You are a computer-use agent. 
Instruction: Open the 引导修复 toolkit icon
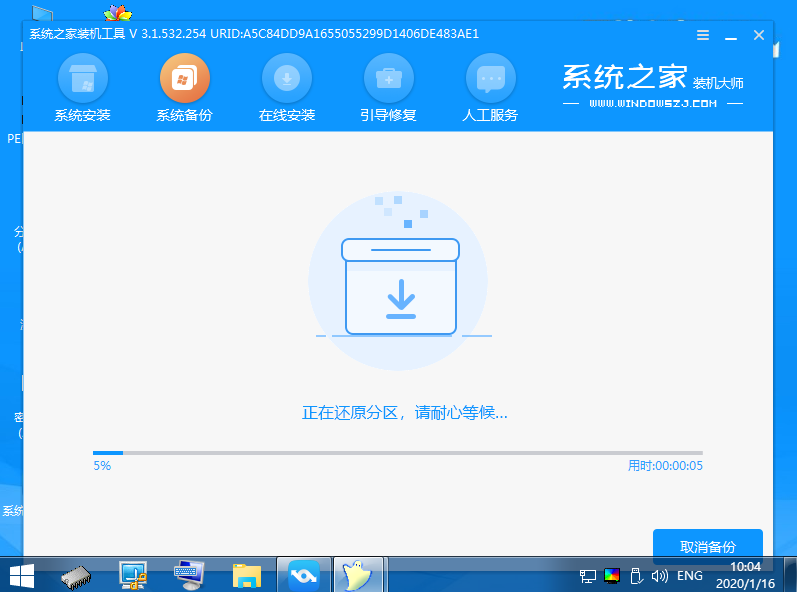(x=389, y=78)
